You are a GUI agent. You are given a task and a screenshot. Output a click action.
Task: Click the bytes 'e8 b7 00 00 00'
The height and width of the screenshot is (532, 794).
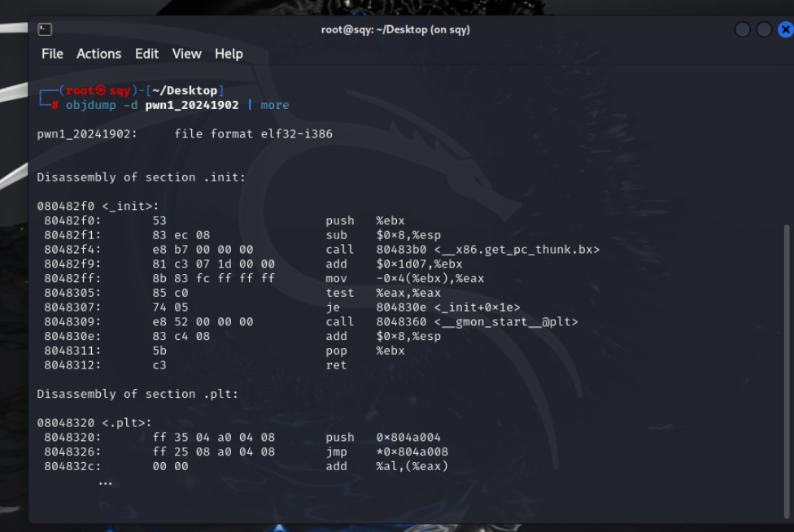pos(203,250)
